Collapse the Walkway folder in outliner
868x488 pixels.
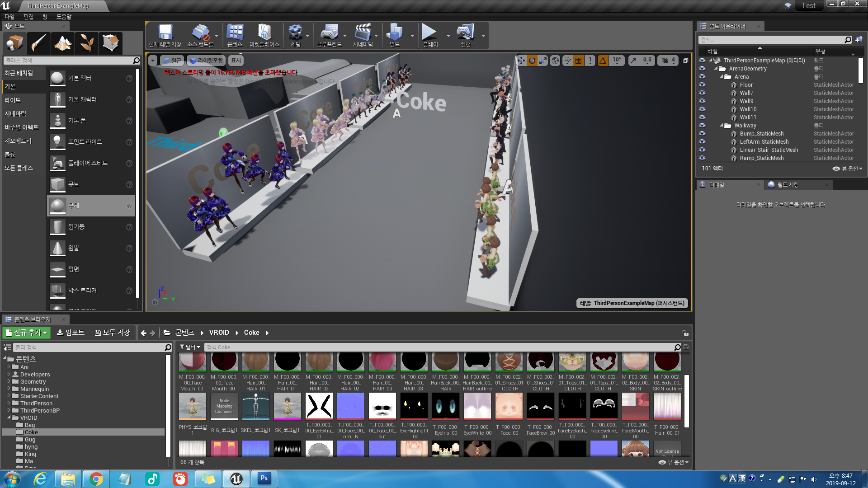[722, 126]
